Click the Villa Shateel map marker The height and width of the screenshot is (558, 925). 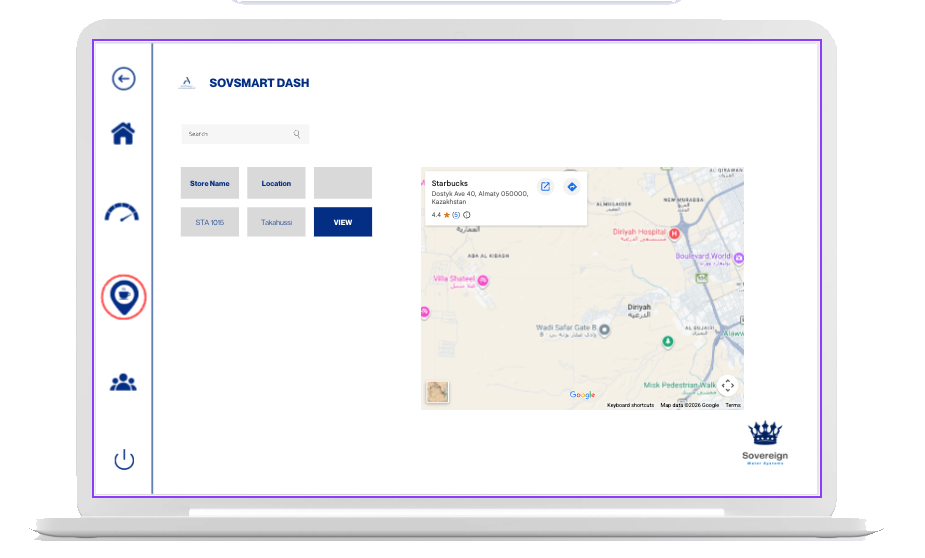coord(483,281)
